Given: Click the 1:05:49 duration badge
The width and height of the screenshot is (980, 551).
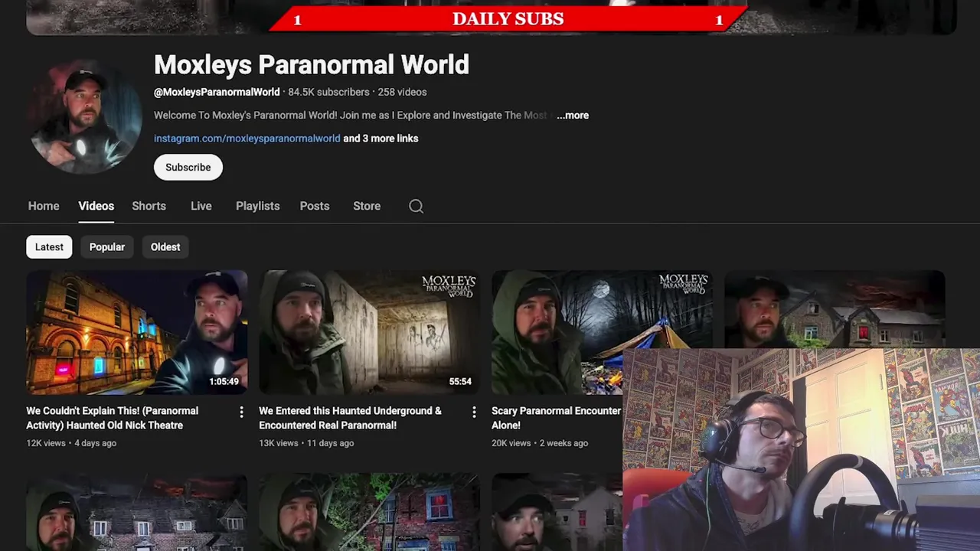Looking at the screenshot, I should click(224, 381).
